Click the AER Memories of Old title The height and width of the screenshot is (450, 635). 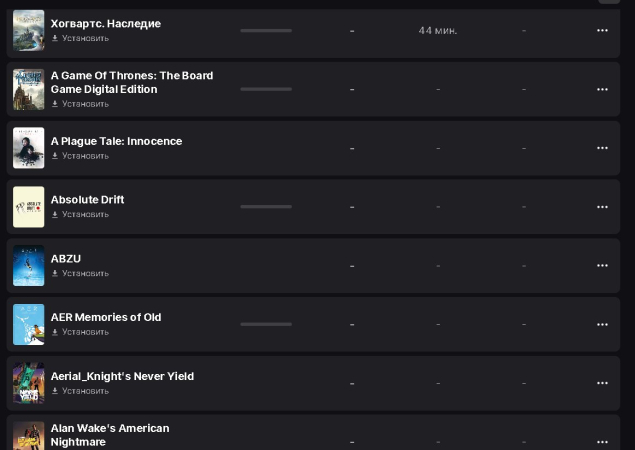tap(106, 317)
